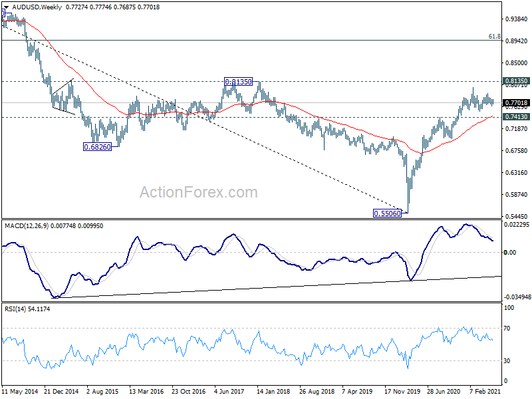Click the 17 Nov 2019 date marker
Screen dimensions: 532x399
click(402, 392)
